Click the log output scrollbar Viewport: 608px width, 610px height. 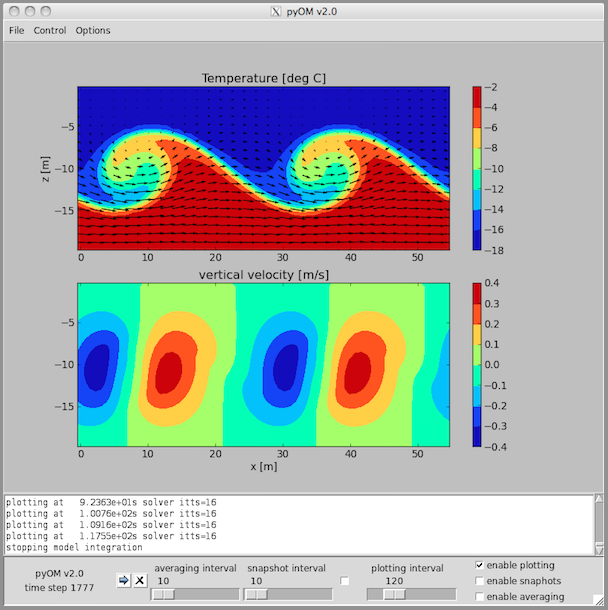tap(597, 524)
